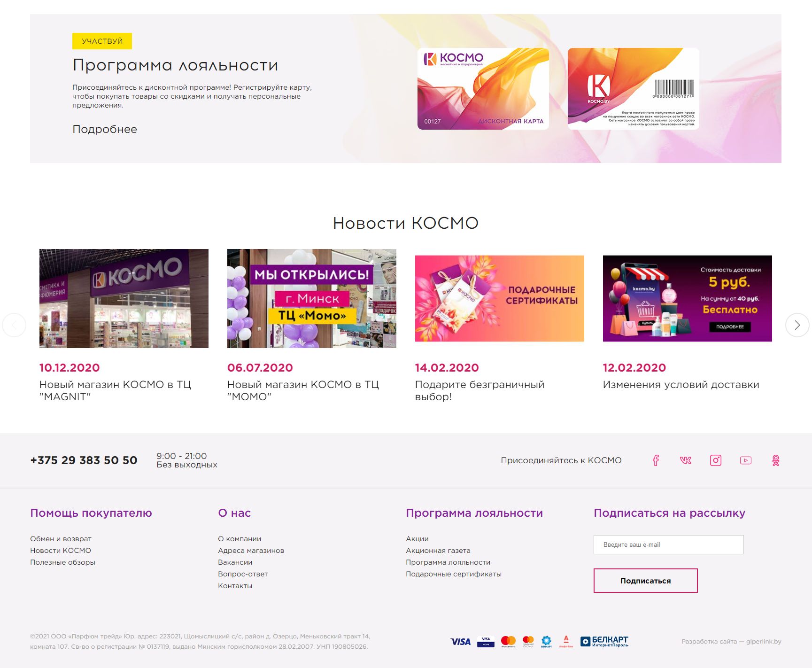Screen dimensions: 812x668
Task: Click the news date 14.02.2020
Action: click(447, 368)
